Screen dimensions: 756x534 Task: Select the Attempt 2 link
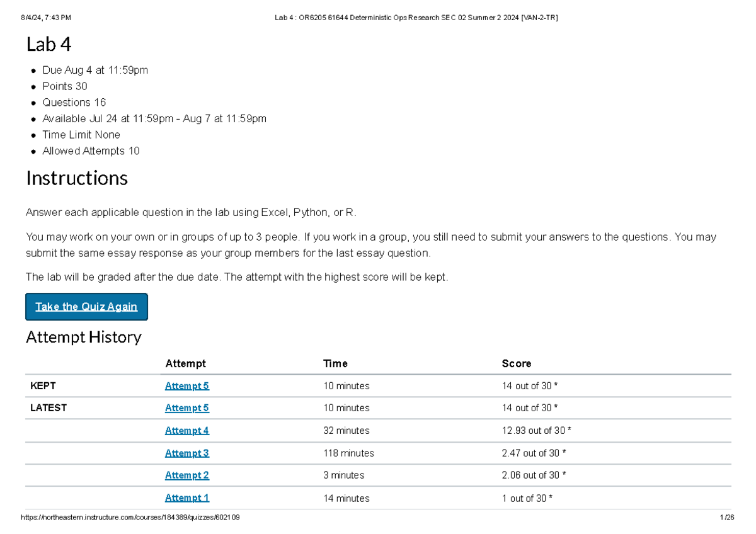186,475
